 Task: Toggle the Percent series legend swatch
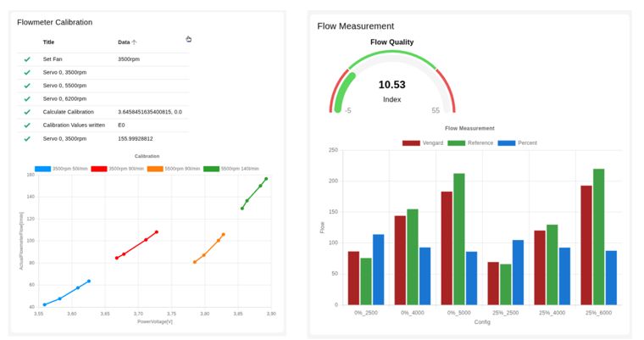[507, 143]
